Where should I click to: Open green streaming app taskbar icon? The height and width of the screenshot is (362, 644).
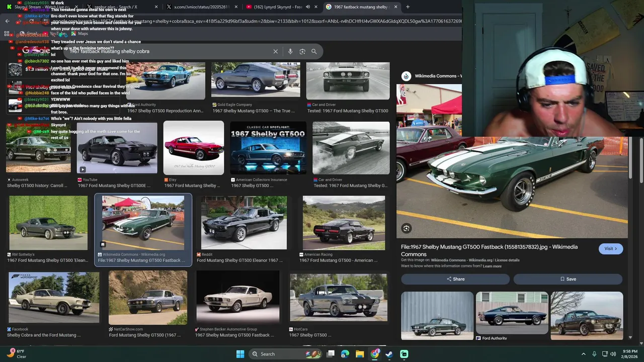point(404,354)
